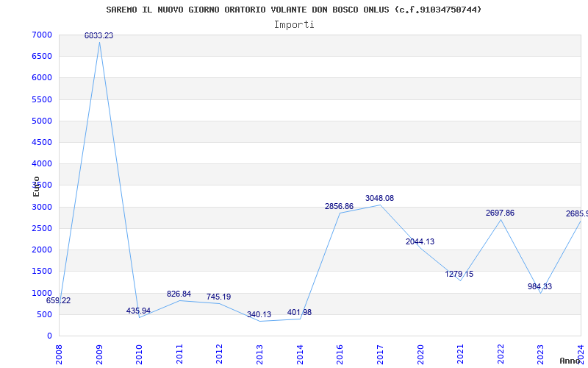Click the x-axis year 2017

380,355
